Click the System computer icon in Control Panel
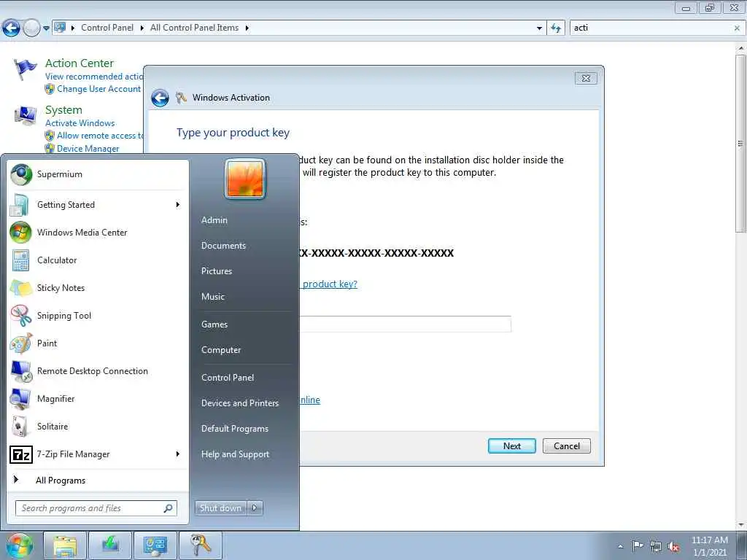 pos(26,116)
